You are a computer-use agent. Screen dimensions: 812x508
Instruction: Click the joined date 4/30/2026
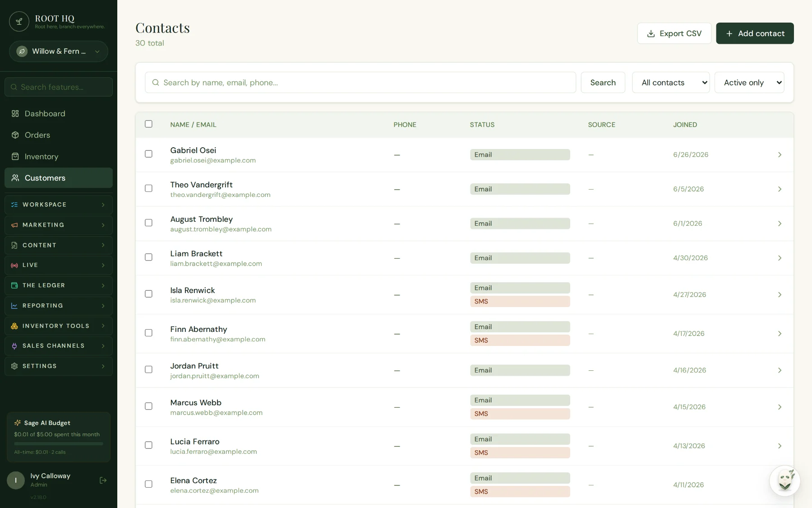690,258
